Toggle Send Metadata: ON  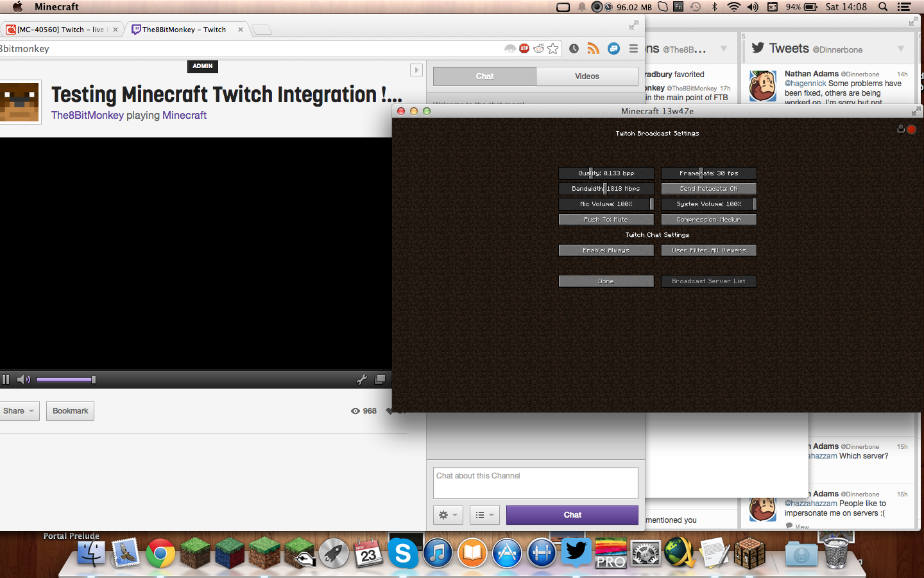[x=709, y=189]
